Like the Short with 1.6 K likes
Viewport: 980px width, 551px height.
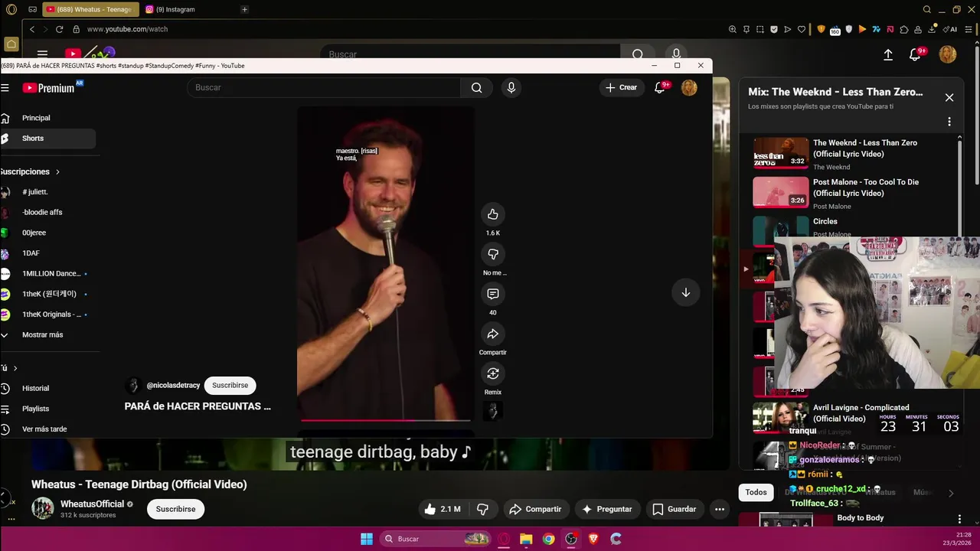pos(492,214)
